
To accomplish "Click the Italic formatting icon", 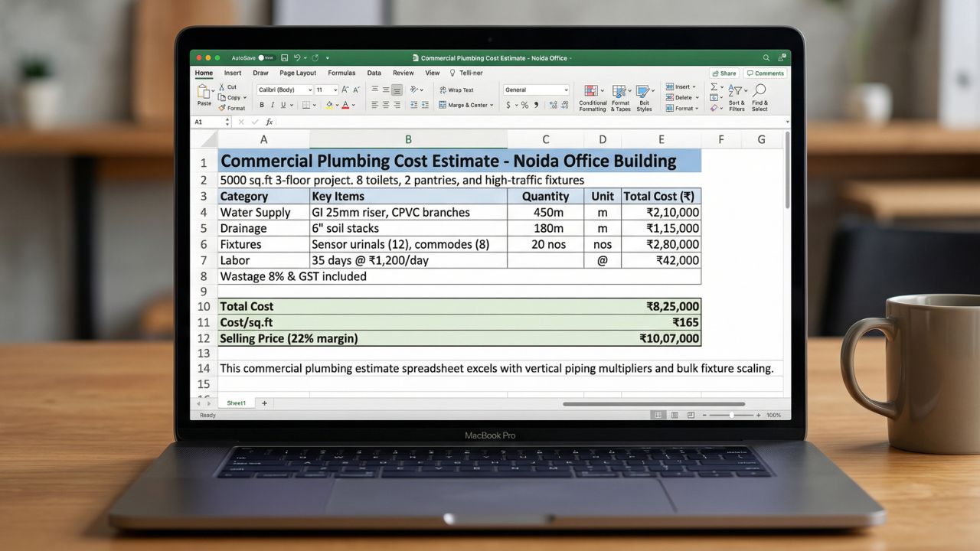I will 273,105.
